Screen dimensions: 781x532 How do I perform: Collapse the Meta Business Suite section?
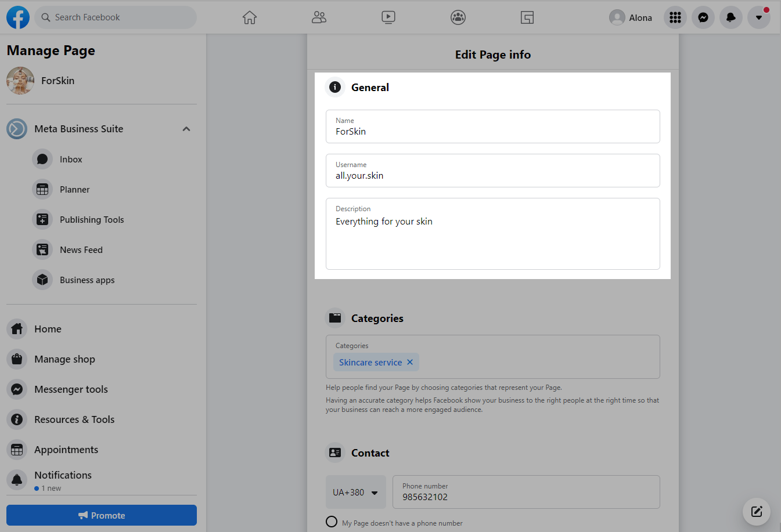(186, 129)
